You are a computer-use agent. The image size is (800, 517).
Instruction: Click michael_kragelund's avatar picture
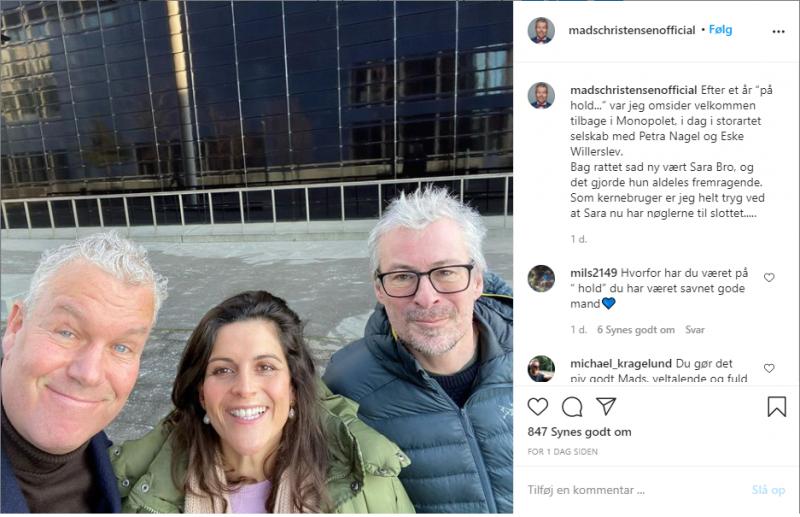(541, 368)
